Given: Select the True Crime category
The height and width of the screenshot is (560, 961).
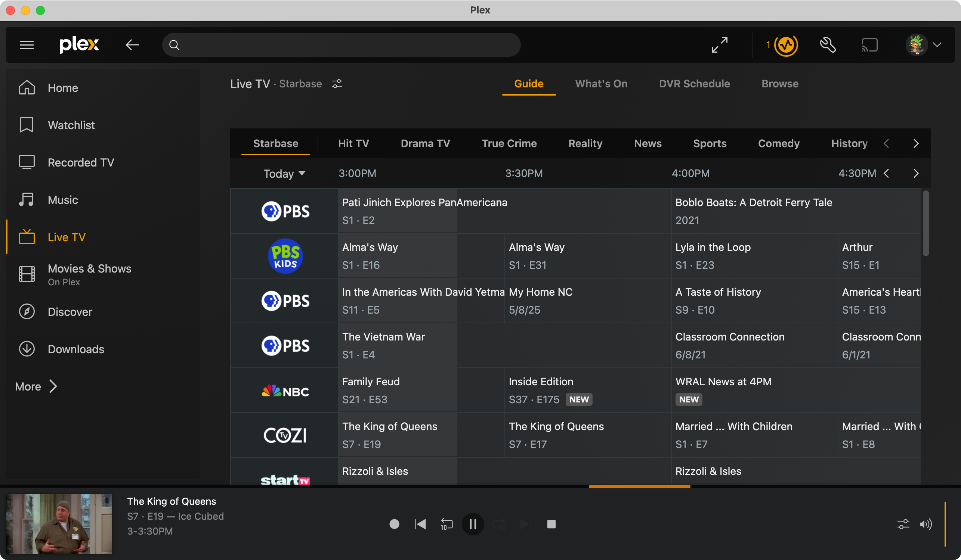Looking at the screenshot, I should (x=509, y=144).
